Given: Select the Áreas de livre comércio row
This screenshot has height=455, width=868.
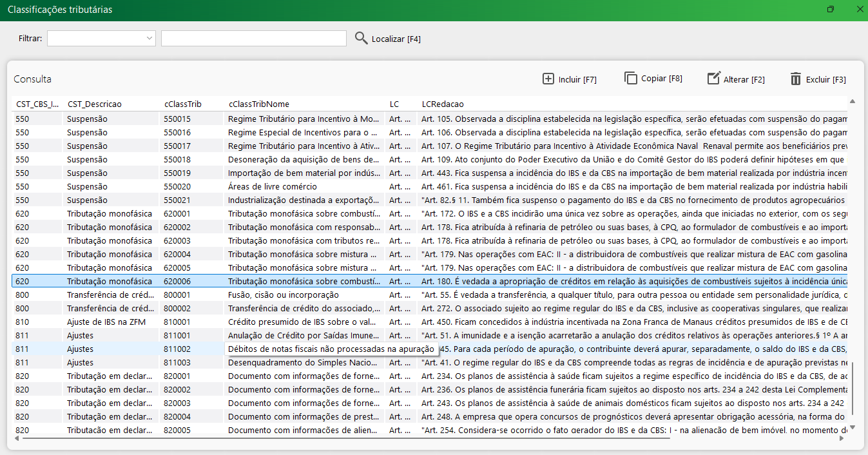Looking at the screenshot, I should coord(258,186).
